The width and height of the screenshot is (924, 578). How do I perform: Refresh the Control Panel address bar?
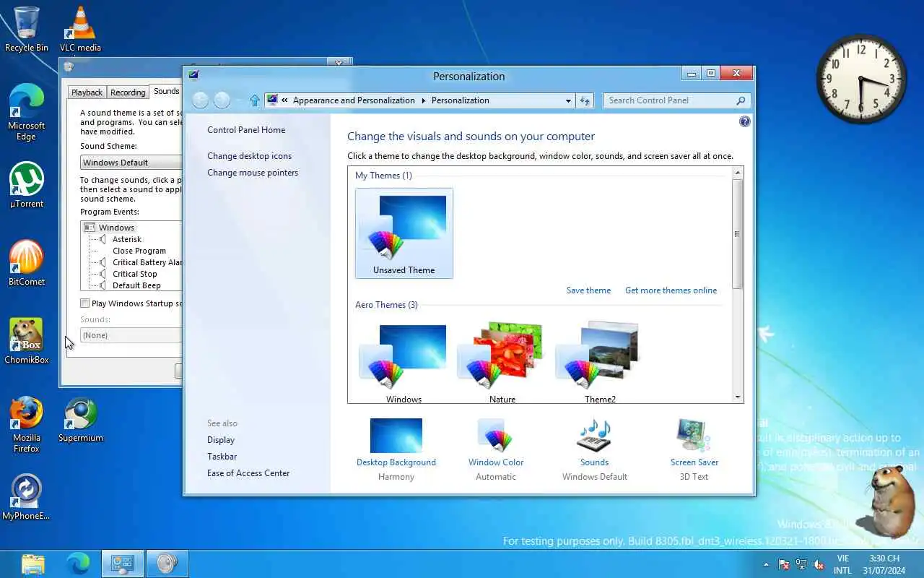tap(585, 100)
